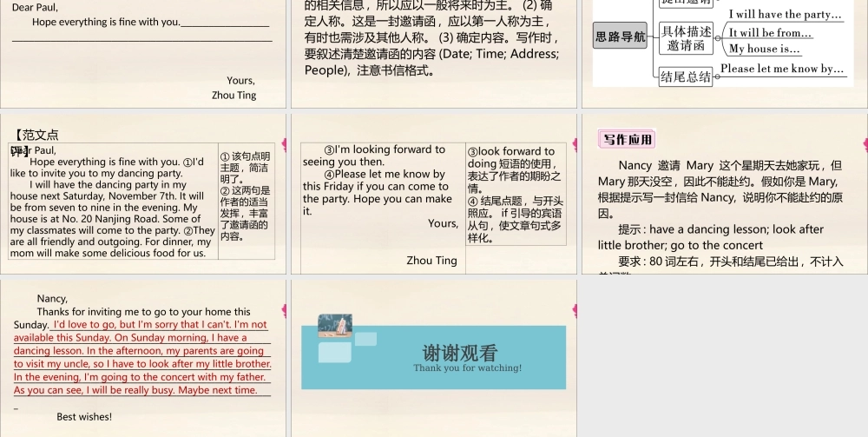This screenshot has width=868, height=437.
Task: Click the red answer line 'Maybe next time.'
Action: tap(218, 390)
